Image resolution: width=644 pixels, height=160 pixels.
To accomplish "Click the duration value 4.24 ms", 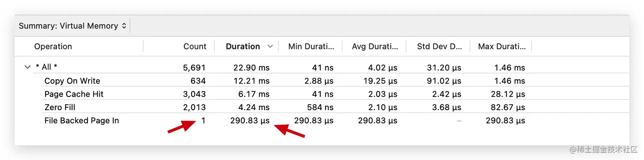I will [253, 107].
